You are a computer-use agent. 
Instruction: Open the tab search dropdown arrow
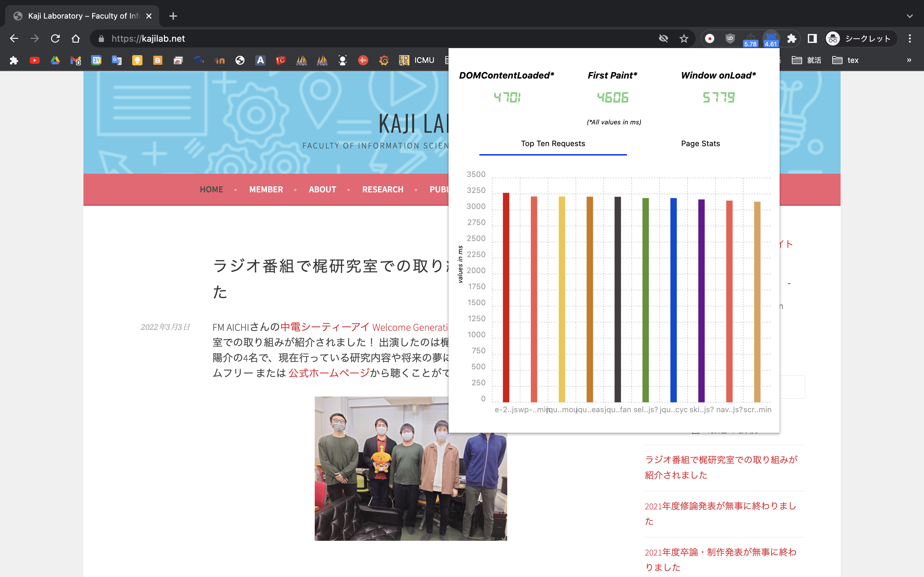(910, 16)
